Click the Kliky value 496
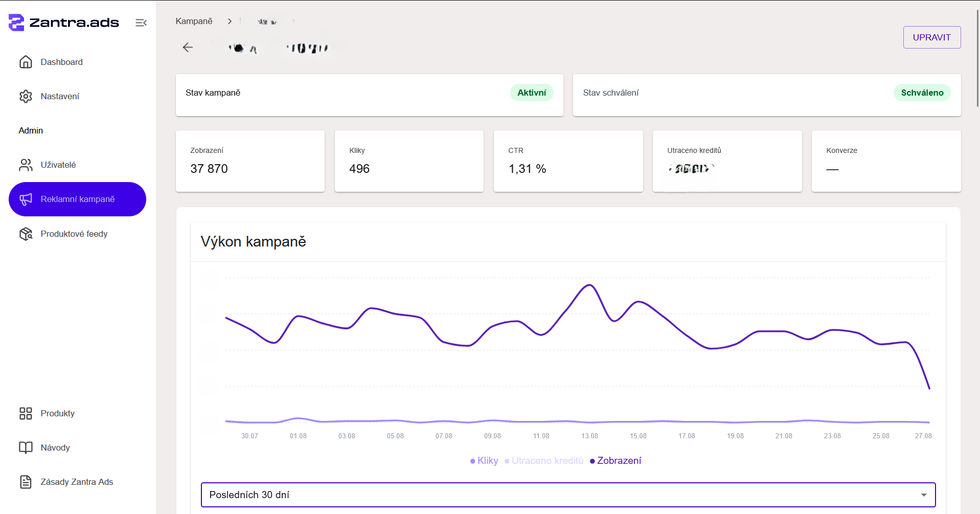This screenshot has width=980, height=514. [x=359, y=169]
